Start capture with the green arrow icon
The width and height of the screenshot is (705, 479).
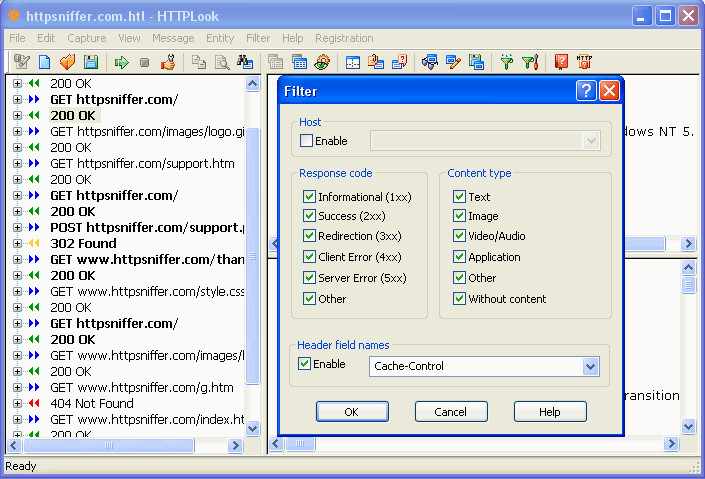(121, 62)
